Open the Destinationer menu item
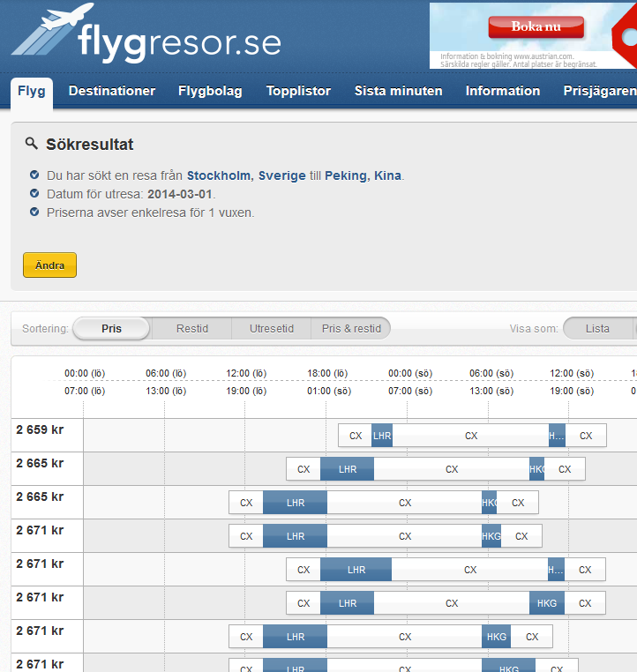 point(112,91)
